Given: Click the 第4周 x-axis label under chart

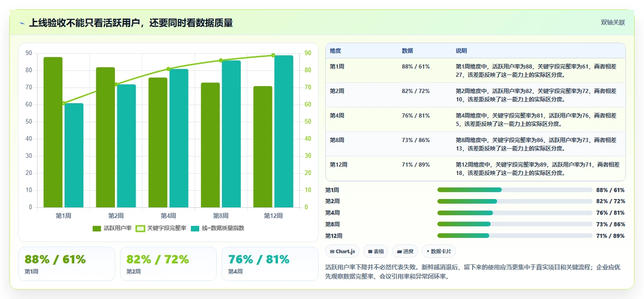Looking at the screenshot, I should click(x=168, y=216).
